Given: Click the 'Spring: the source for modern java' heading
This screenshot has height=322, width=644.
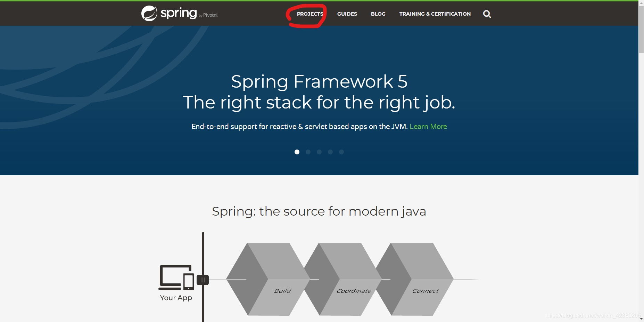Looking at the screenshot, I should coord(319,211).
